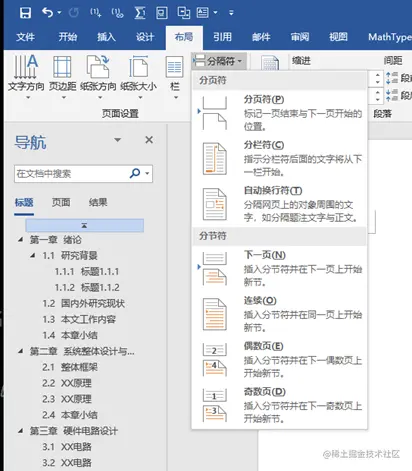Viewport: 412px width, 471px height.
Task: Insert Continuous (连续) section break
Action: (279, 314)
